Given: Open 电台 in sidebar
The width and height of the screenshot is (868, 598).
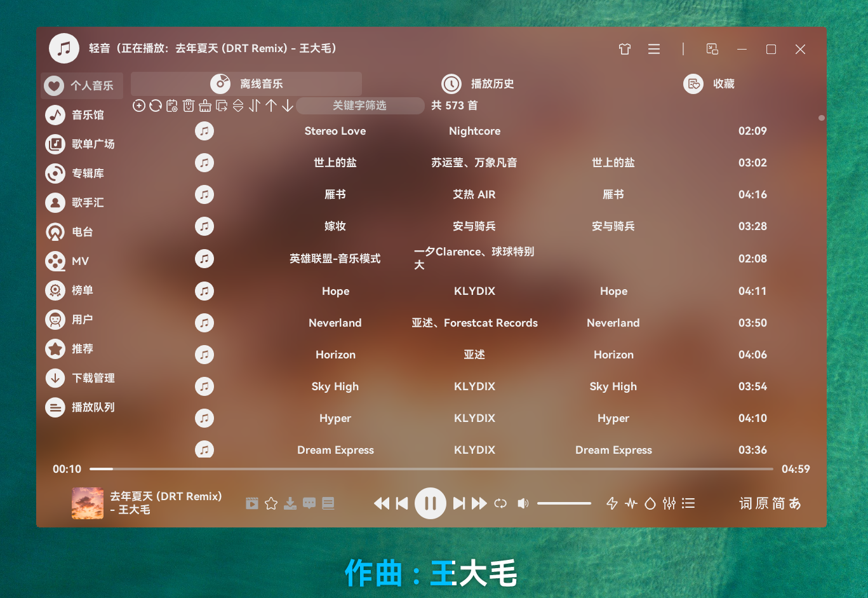Looking at the screenshot, I should pyautogui.click(x=82, y=232).
